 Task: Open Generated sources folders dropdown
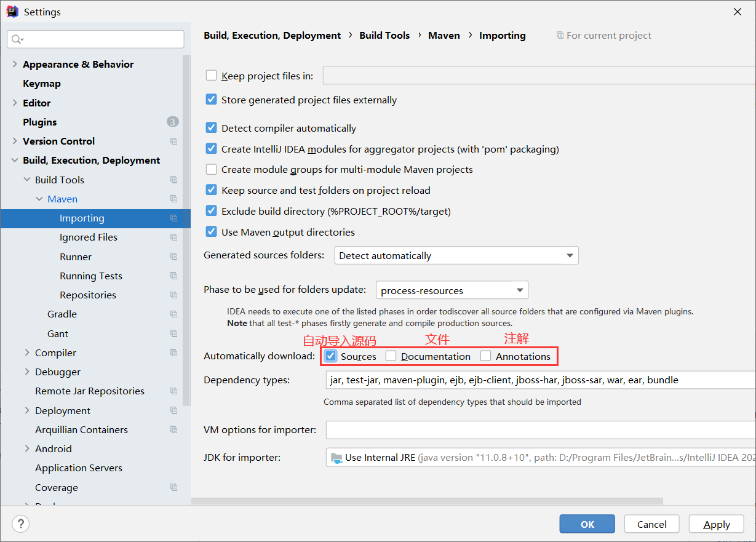pos(456,255)
